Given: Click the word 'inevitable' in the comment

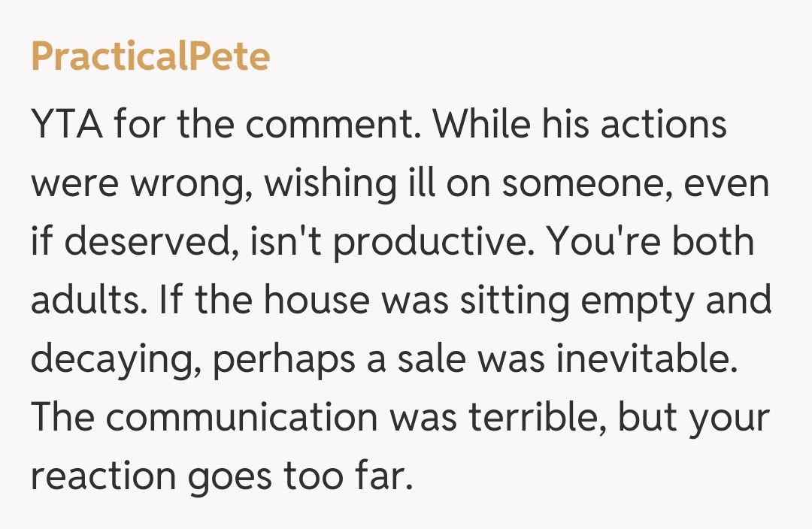Looking at the screenshot, I should [x=644, y=359].
